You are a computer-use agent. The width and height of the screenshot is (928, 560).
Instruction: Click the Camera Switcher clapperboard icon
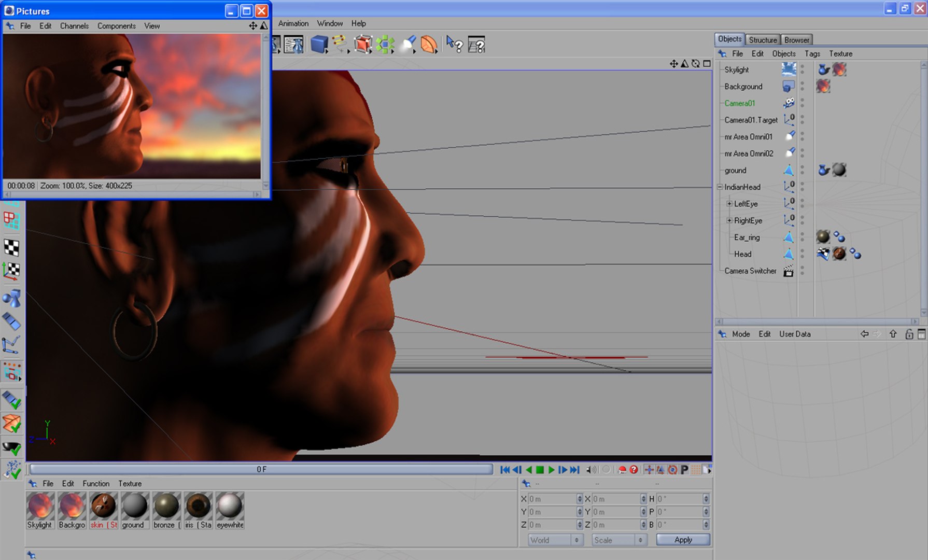click(789, 271)
